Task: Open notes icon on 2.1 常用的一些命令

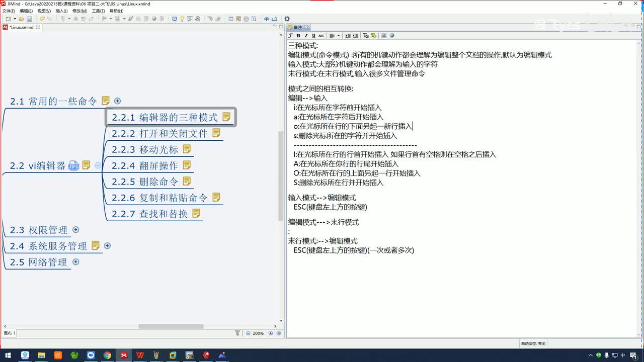Action: pos(106,101)
